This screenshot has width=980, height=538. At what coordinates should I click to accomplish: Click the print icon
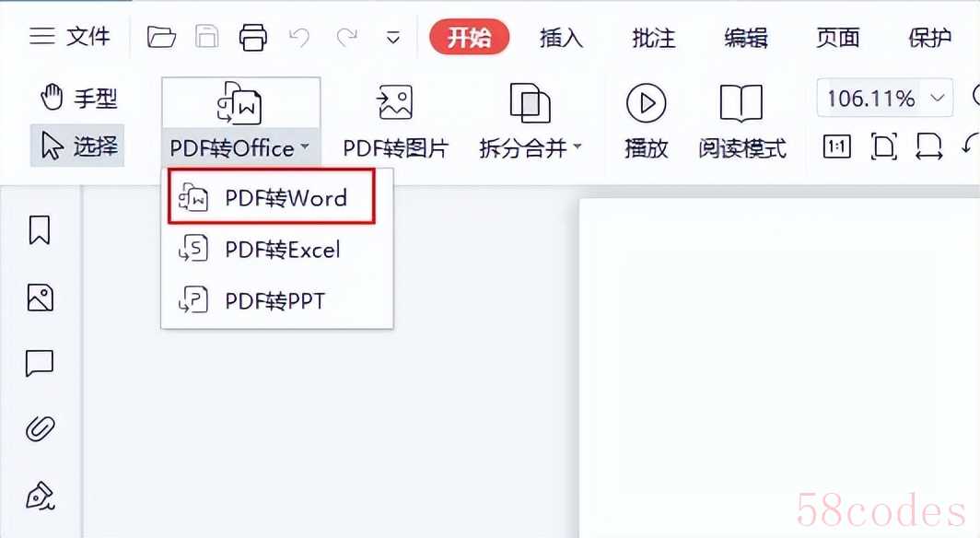point(253,37)
